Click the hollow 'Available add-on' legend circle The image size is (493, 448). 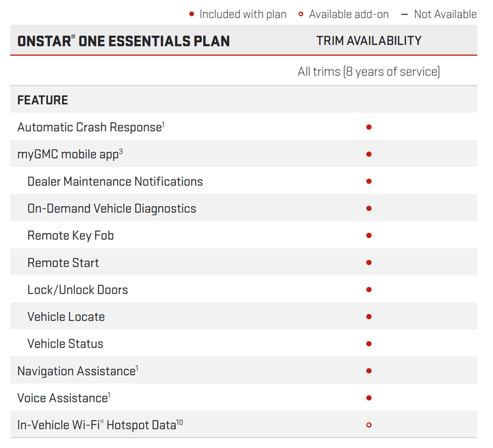click(x=301, y=14)
